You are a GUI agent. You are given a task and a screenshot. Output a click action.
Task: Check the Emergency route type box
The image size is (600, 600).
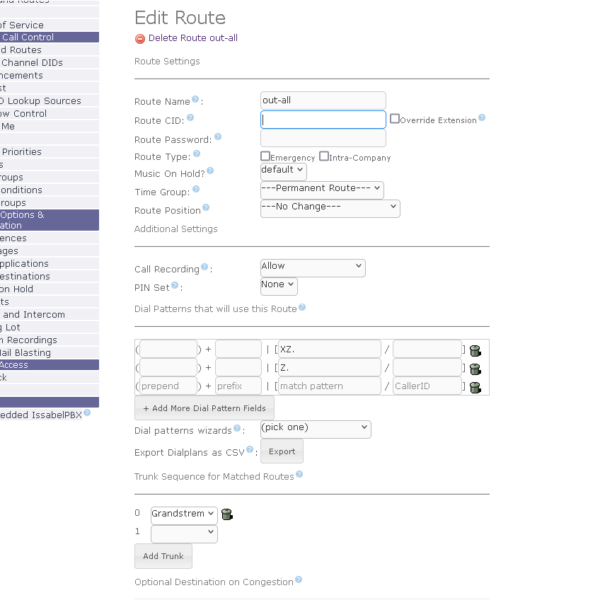point(265,157)
